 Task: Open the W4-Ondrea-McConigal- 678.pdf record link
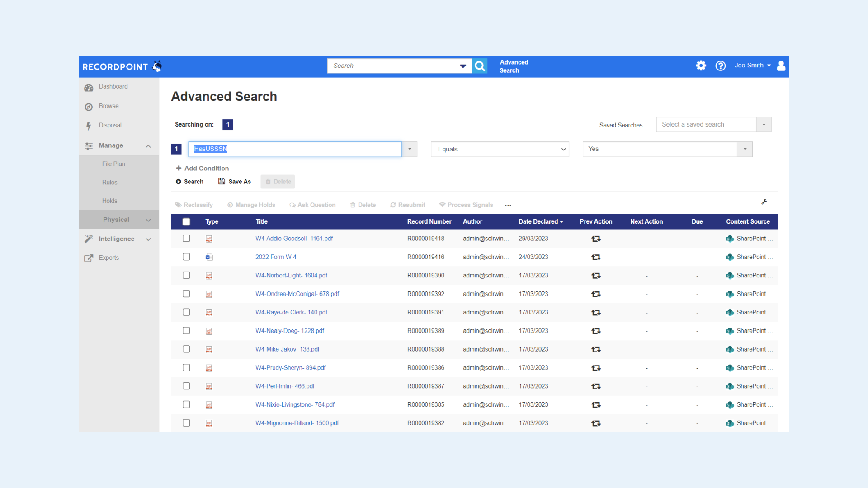[297, 294]
